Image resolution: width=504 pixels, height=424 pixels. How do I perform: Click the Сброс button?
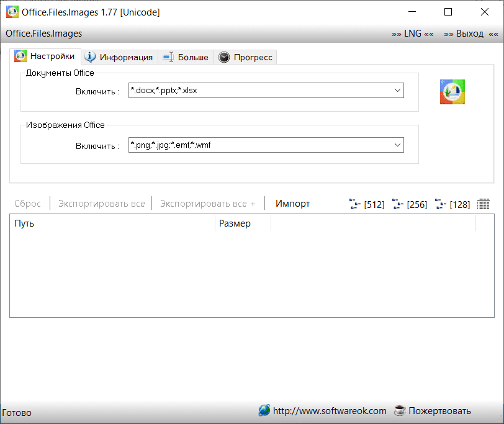pyautogui.click(x=28, y=204)
